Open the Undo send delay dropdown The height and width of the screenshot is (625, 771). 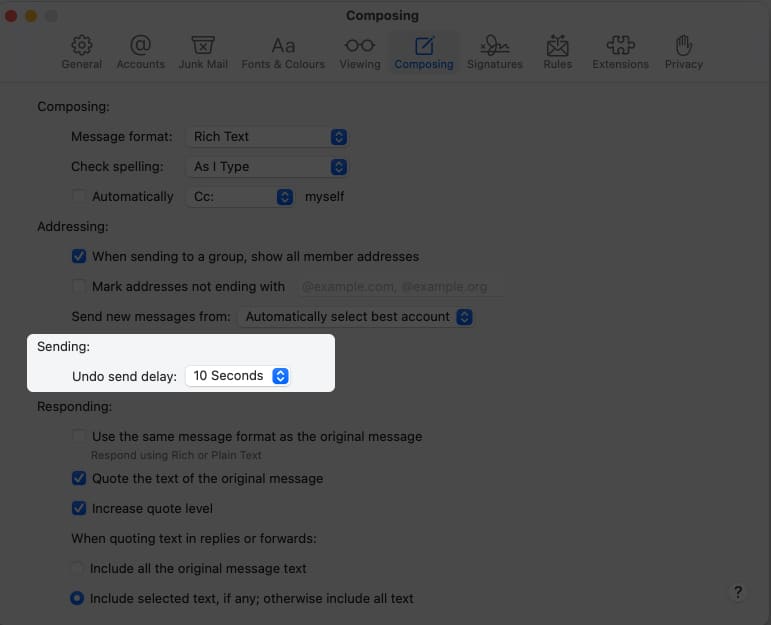pyautogui.click(x=237, y=376)
